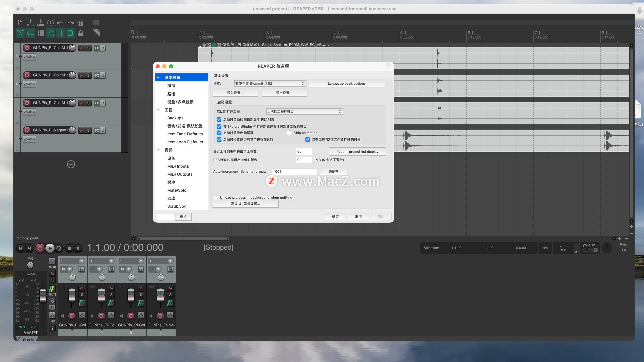Open 启动时打开工程 dropdown
The width and height of the screenshot is (644, 362).
tap(305, 112)
